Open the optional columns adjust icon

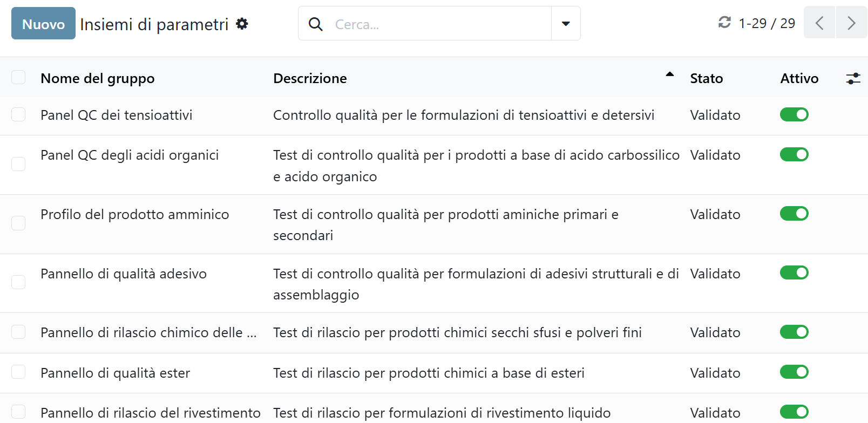point(853,79)
